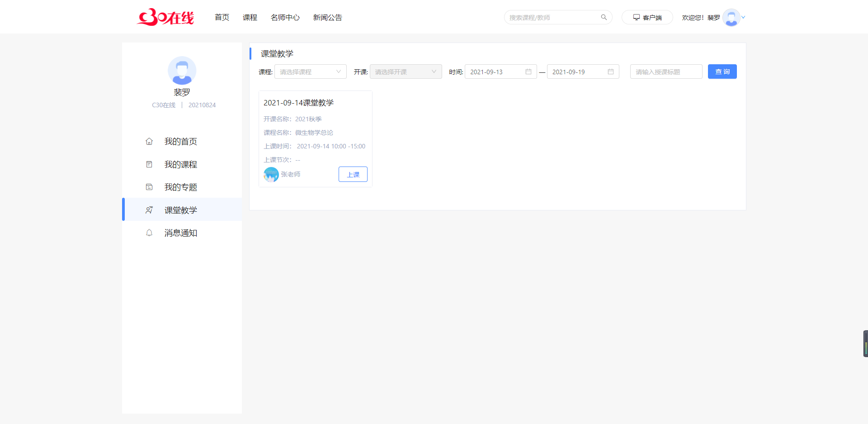Click the calendar icon in the start date field
This screenshot has height=424, width=868.
[528, 71]
